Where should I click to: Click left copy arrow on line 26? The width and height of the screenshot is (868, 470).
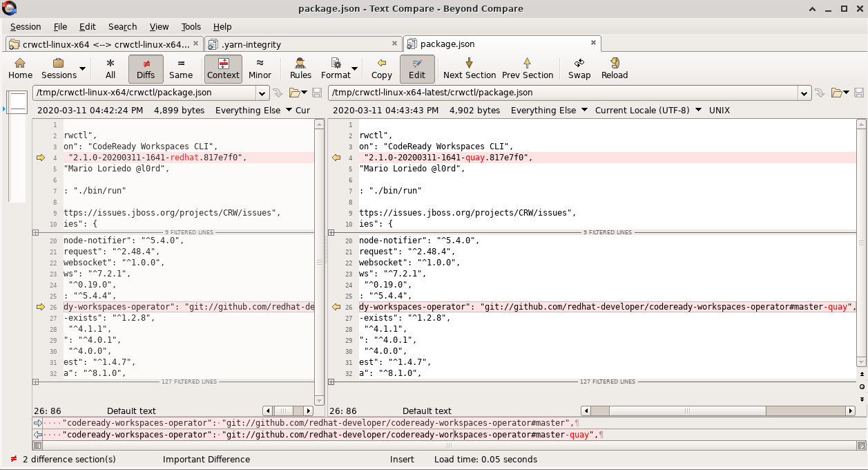(x=40, y=307)
